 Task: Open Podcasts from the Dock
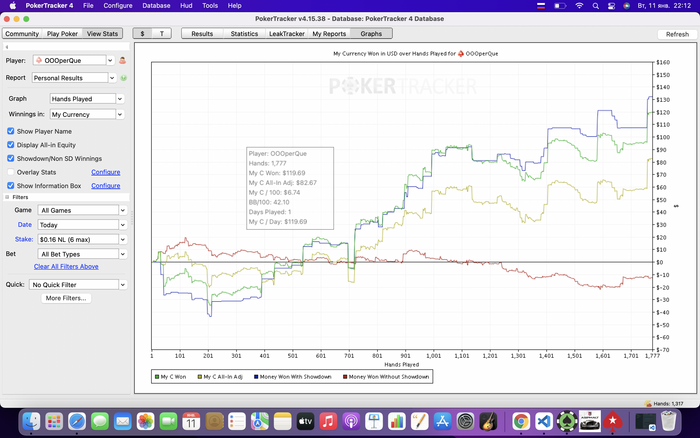(x=351, y=421)
